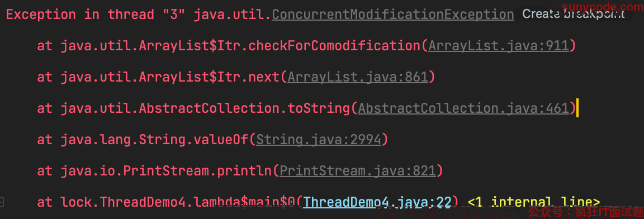Jump to ArrayList.java:911 source link

(499, 46)
